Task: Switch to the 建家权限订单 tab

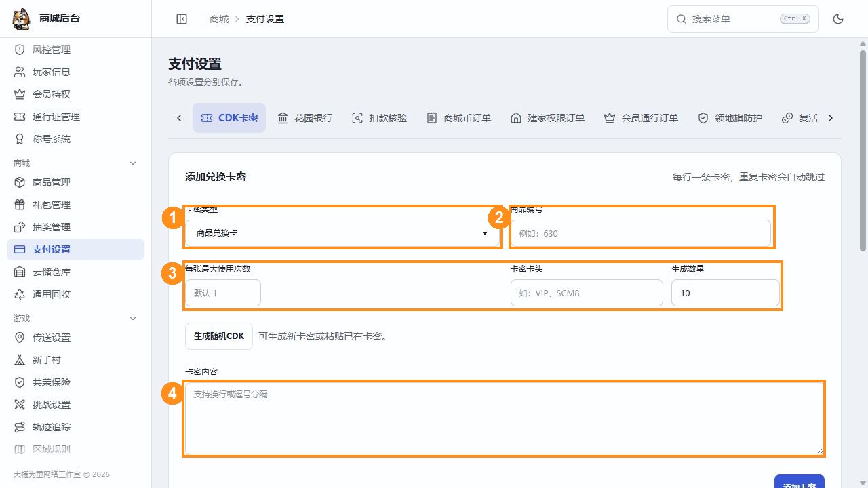Action: pos(547,118)
